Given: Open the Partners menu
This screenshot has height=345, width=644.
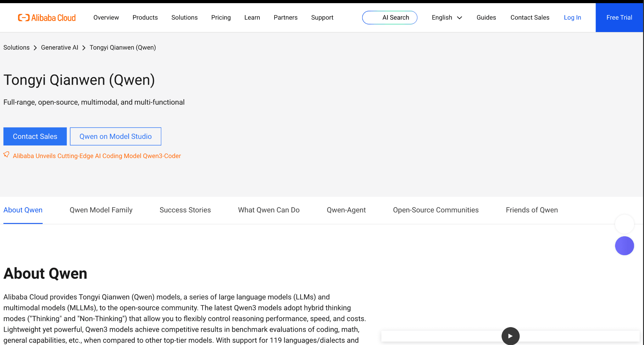Looking at the screenshot, I should (286, 18).
